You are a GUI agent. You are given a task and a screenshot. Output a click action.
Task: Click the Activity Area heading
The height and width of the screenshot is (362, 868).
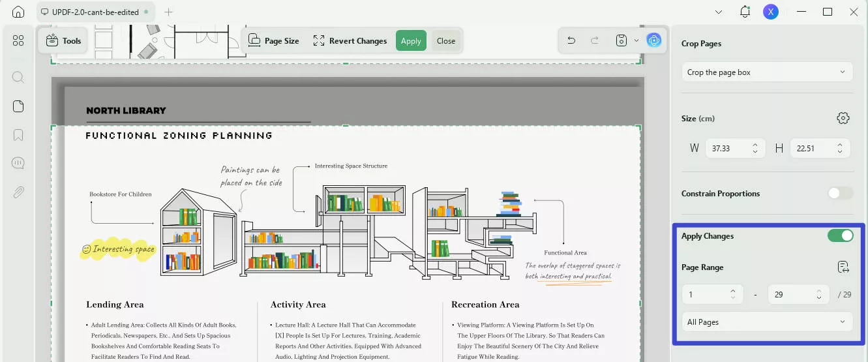(x=298, y=305)
